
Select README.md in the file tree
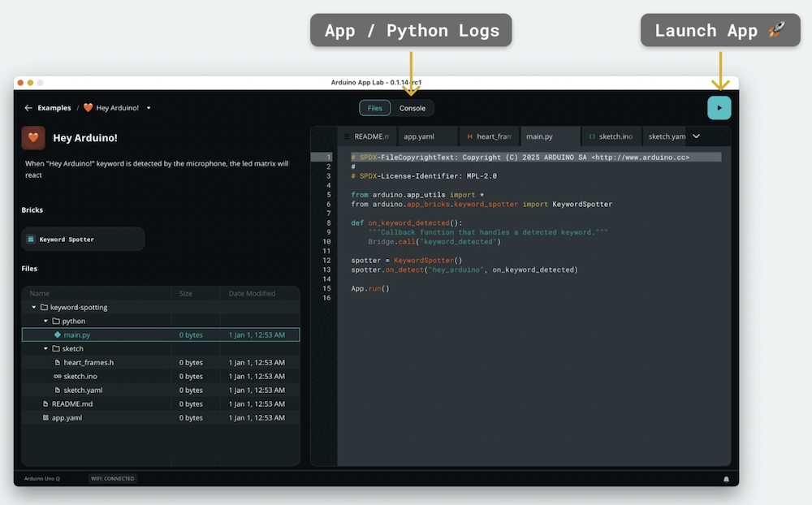[x=72, y=404]
